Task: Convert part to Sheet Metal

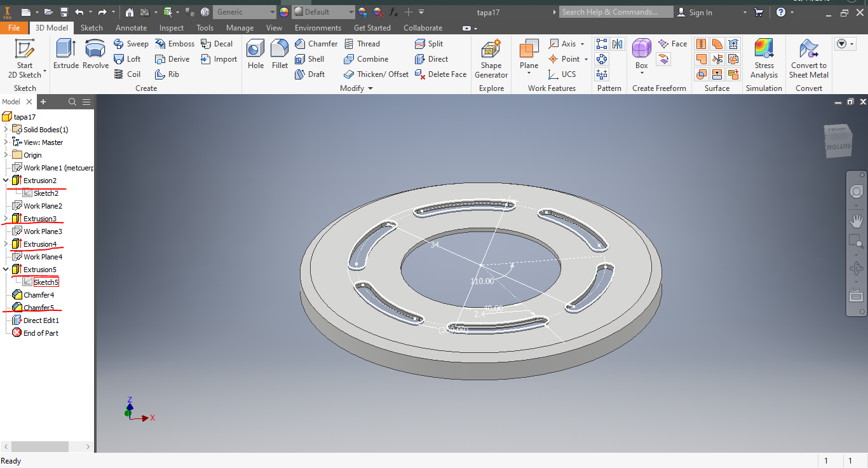Action: (x=808, y=59)
